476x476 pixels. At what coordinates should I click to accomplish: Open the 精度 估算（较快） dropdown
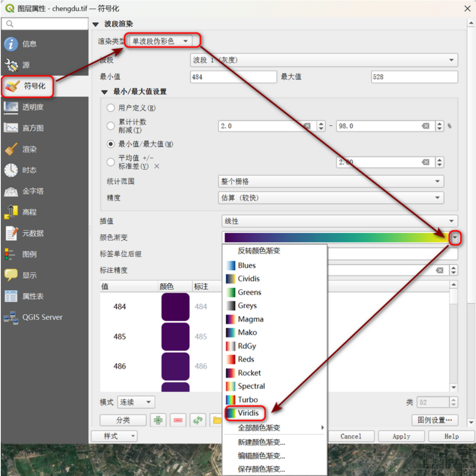pyautogui.click(x=331, y=198)
